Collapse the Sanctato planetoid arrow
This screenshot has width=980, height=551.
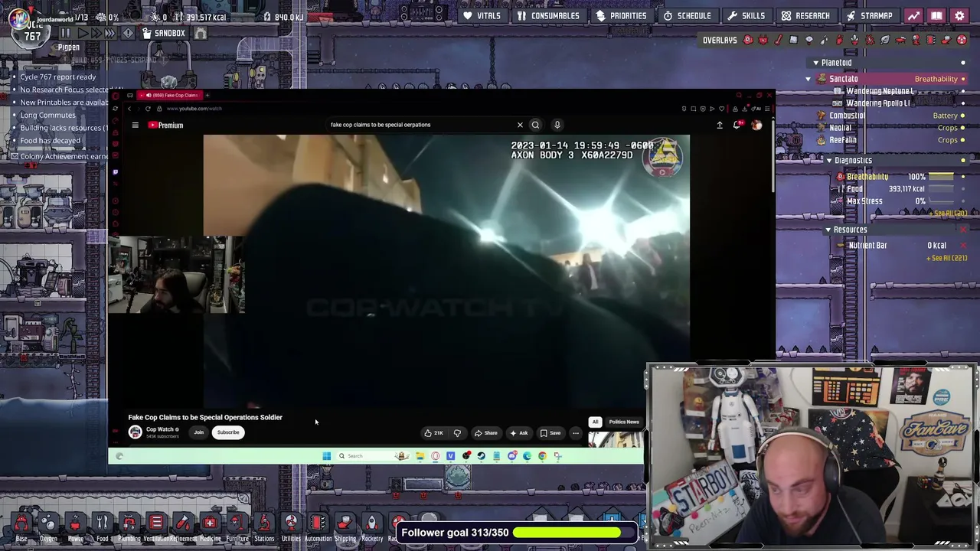(808, 79)
